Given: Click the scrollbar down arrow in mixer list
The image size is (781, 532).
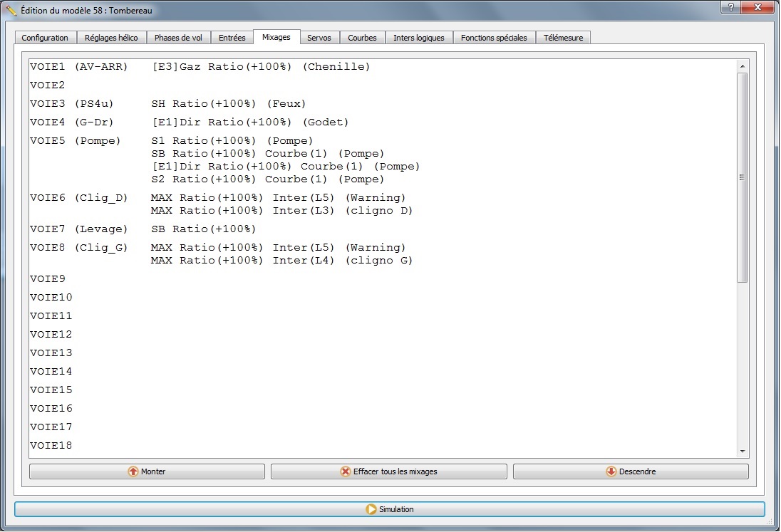Looking at the screenshot, I should coord(743,452).
